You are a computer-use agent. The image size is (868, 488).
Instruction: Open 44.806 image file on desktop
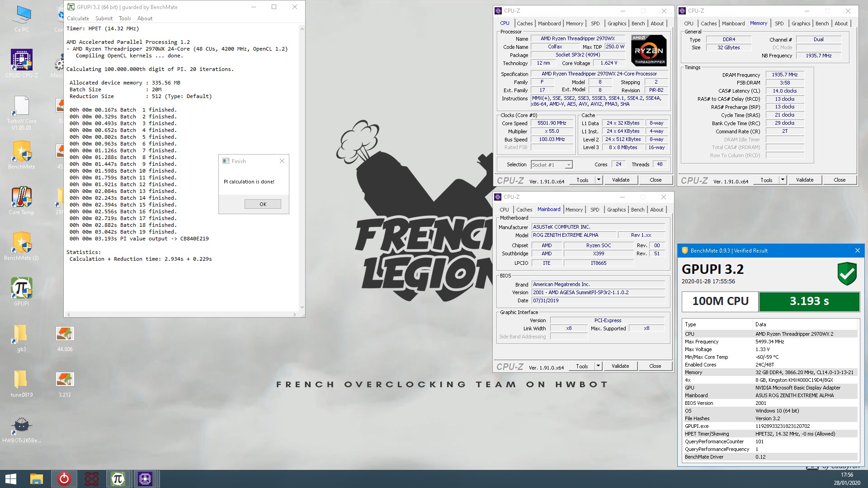tap(65, 338)
